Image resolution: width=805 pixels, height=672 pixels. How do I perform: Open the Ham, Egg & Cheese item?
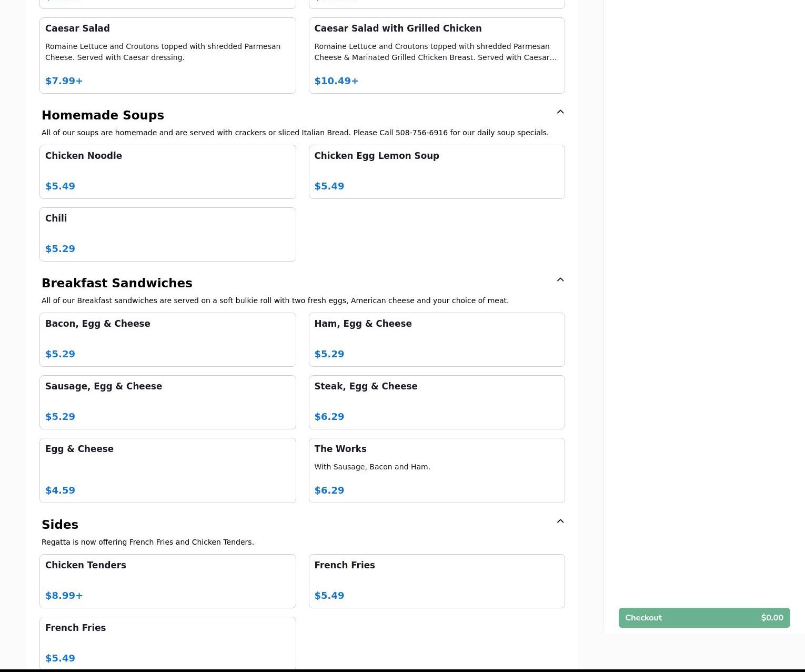point(436,339)
